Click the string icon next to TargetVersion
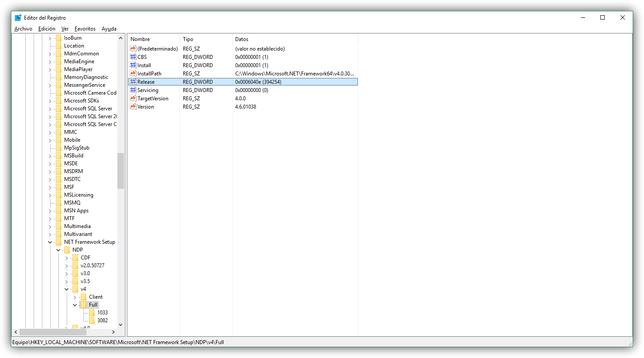Image resolution: width=644 pixels, height=358 pixels. pyautogui.click(x=133, y=98)
